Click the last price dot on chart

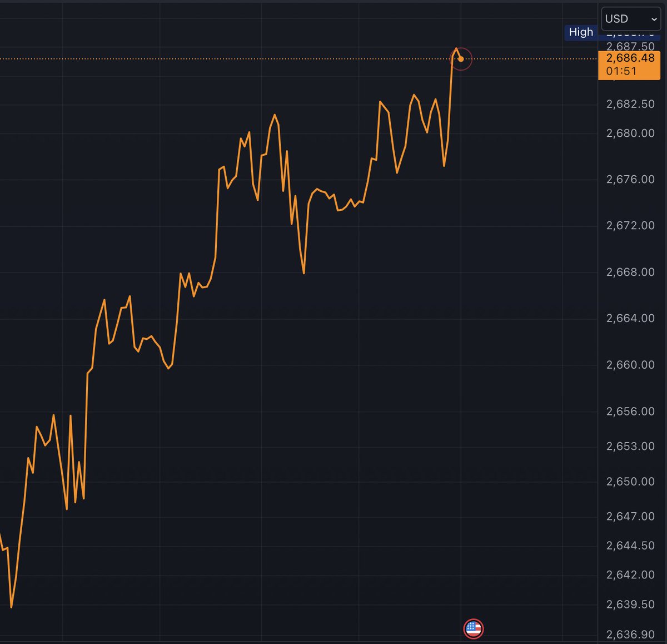coord(461,59)
